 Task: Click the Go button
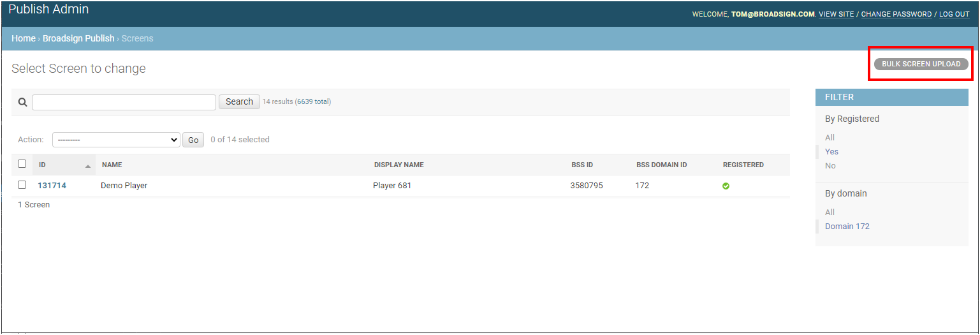point(193,140)
